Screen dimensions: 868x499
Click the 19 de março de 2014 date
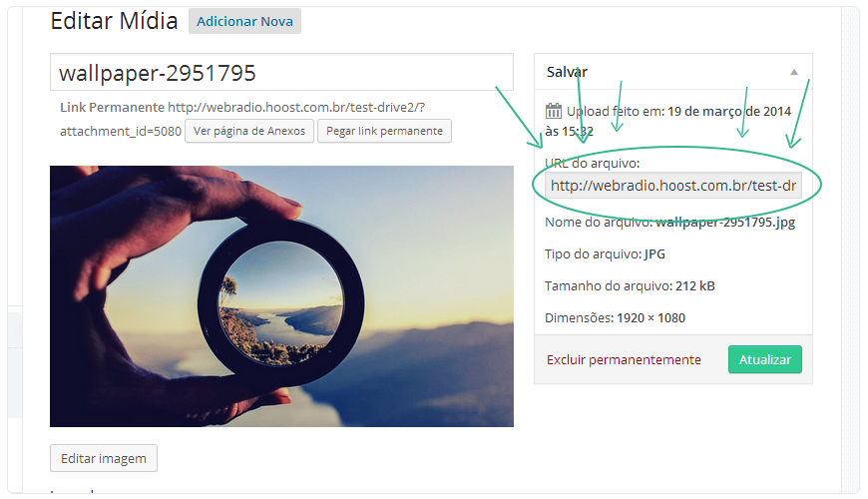pyautogui.click(x=729, y=112)
